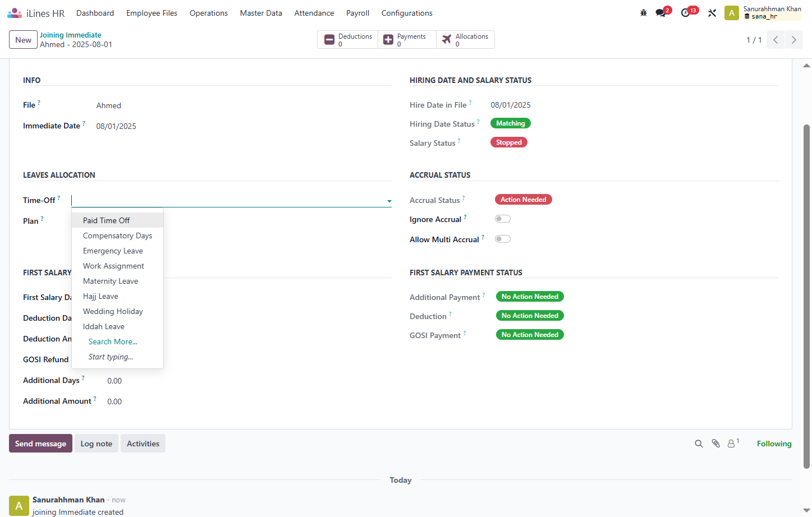
Task: Open the bug debug tools icon
Action: point(644,13)
